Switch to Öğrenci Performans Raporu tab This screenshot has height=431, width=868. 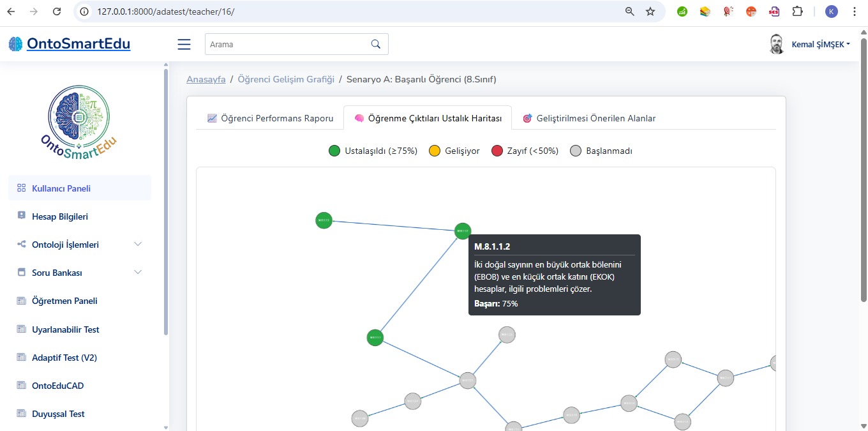coord(270,118)
